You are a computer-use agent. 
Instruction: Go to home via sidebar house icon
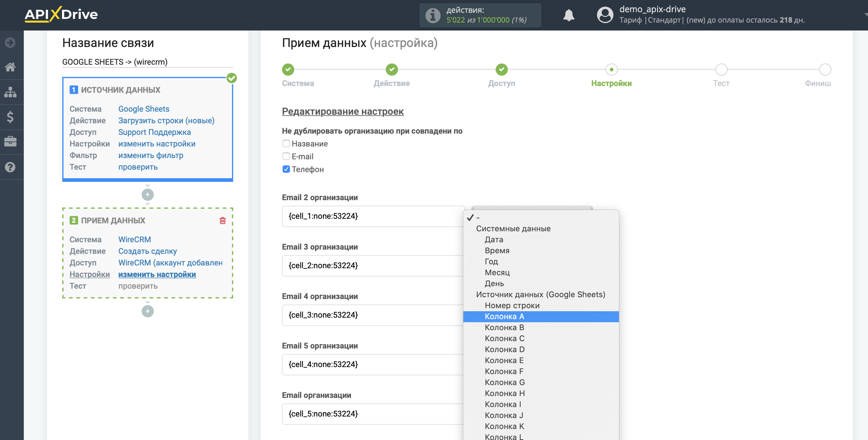(x=10, y=67)
